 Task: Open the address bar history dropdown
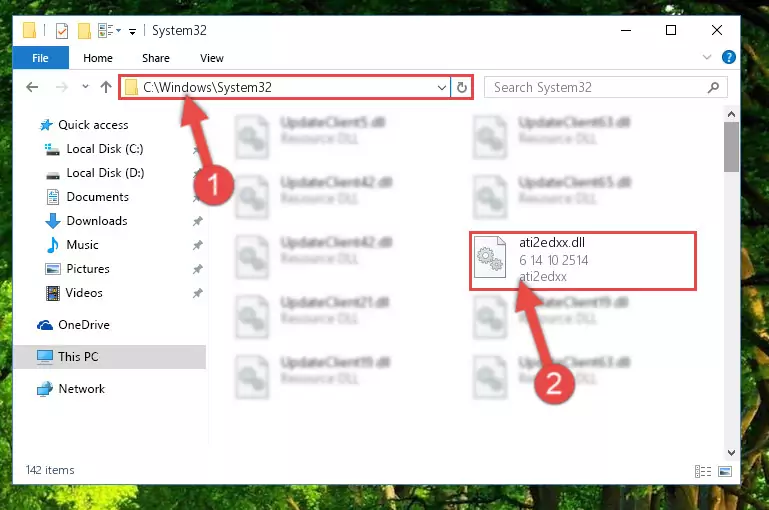(x=441, y=87)
